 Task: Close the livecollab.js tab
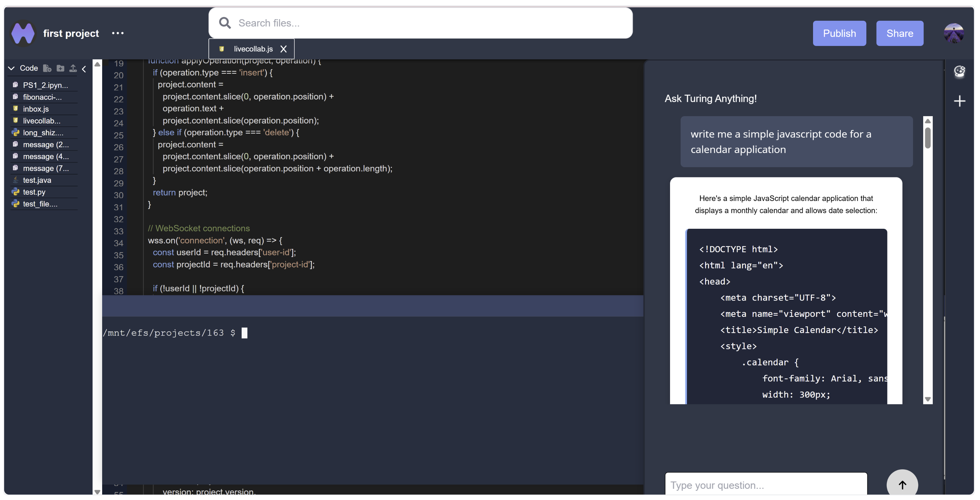(283, 49)
